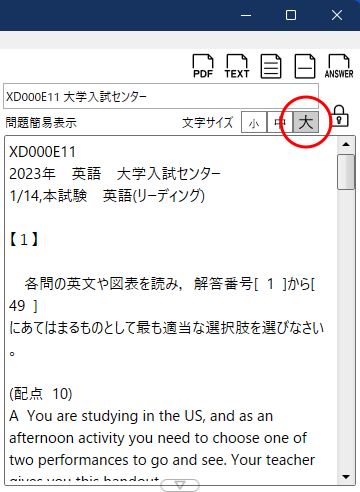Viewport: 360px width, 492px height.
Task: Click the scrollbar track below the thumb
Action: (x=346, y=329)
